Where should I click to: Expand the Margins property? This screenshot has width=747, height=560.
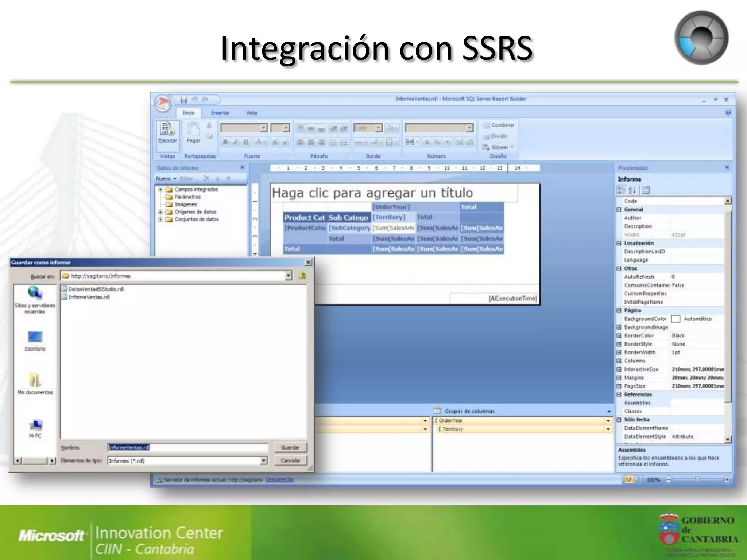[619, 378]
